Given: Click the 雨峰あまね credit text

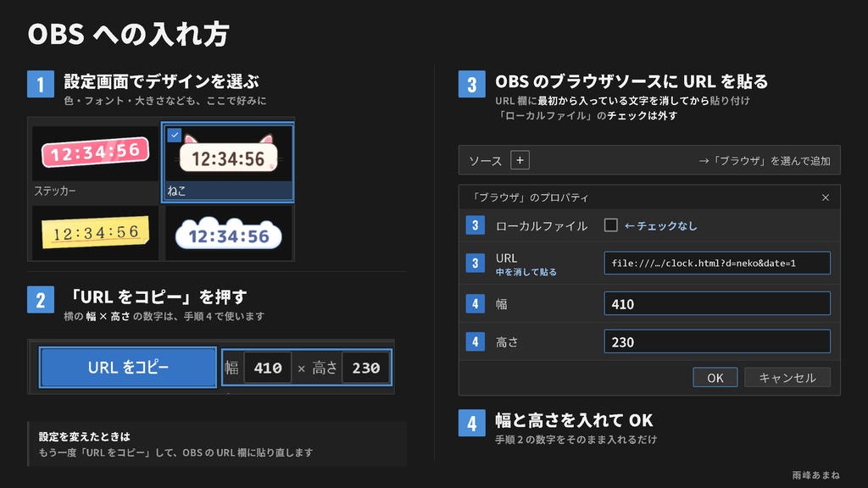Looking at the screenshot, I should pyautogui.click(x=816, y=475).
